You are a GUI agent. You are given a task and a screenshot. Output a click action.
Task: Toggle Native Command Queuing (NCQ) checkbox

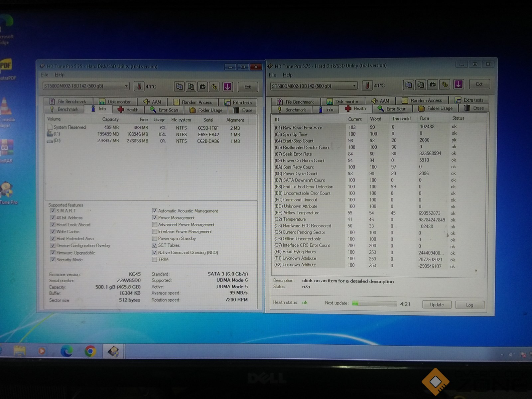coord(154,253)
